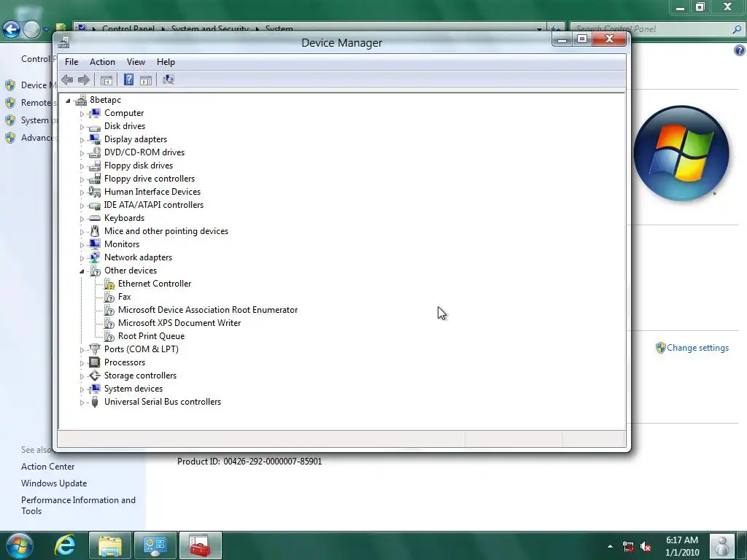The height and width of the screenshot is (560, 747).
Task: Expand the IDE ATA/ATAPI controllers category
Action: coord(82,206)
